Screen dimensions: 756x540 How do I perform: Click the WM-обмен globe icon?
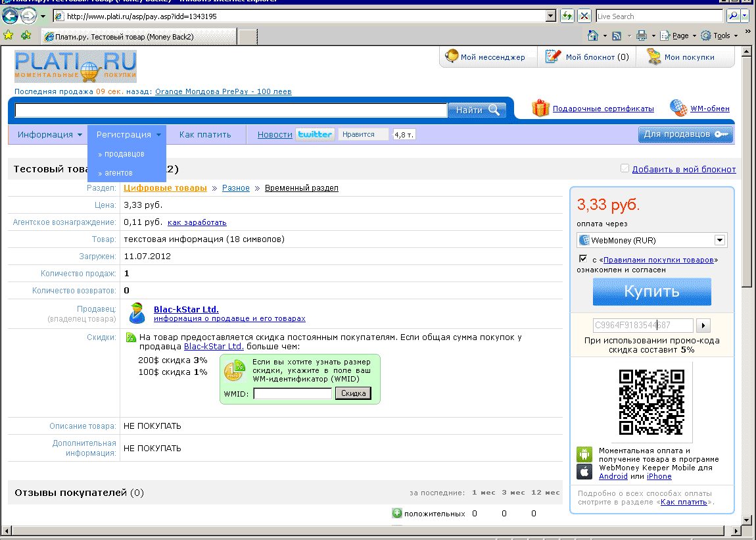point(678,108)
